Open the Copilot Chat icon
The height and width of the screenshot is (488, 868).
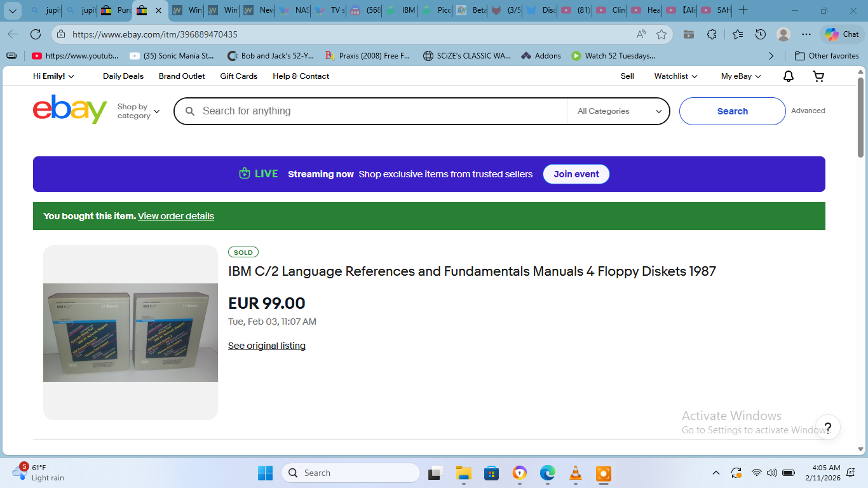click(x=841, y=34)
